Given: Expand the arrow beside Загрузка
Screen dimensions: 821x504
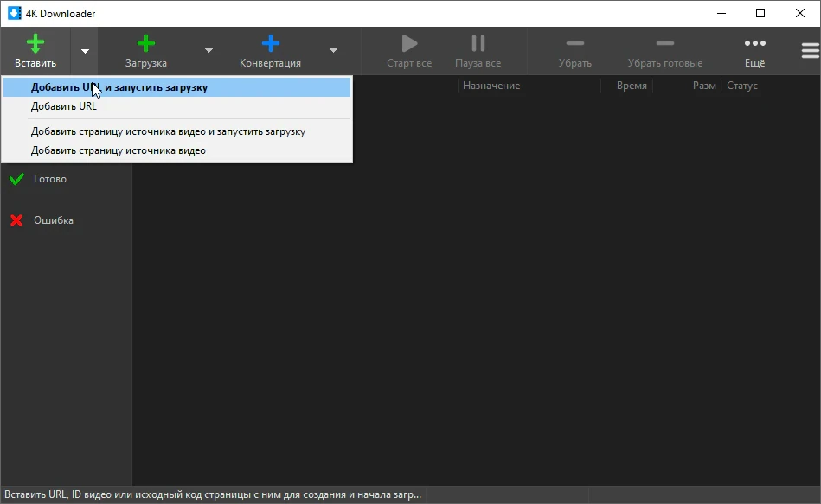Looking at the screenshot, I should point(208,51).
